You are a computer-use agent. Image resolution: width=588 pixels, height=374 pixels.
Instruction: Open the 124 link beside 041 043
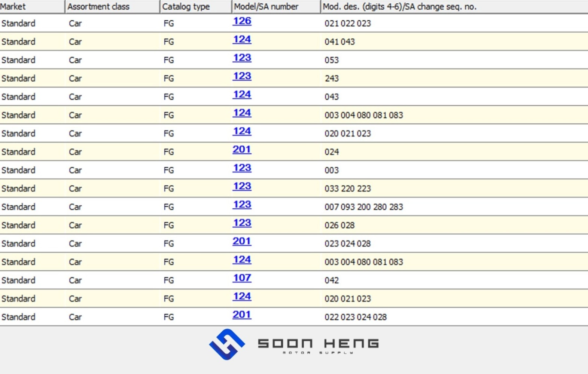pos(242,40)
